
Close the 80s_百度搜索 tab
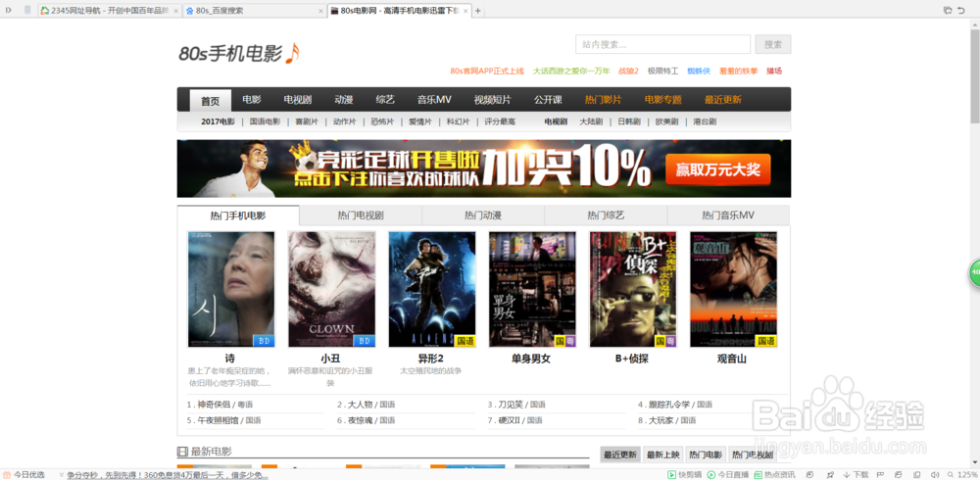click(320, 11)
